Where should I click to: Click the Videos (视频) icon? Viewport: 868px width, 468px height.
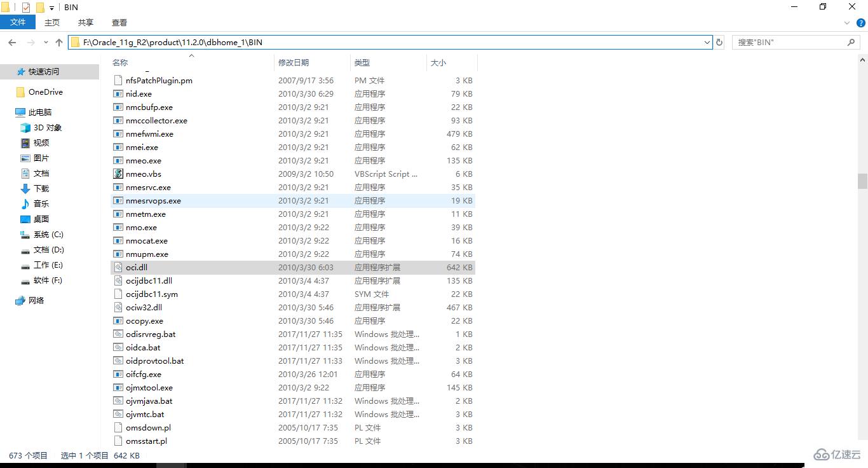[25, 143]
